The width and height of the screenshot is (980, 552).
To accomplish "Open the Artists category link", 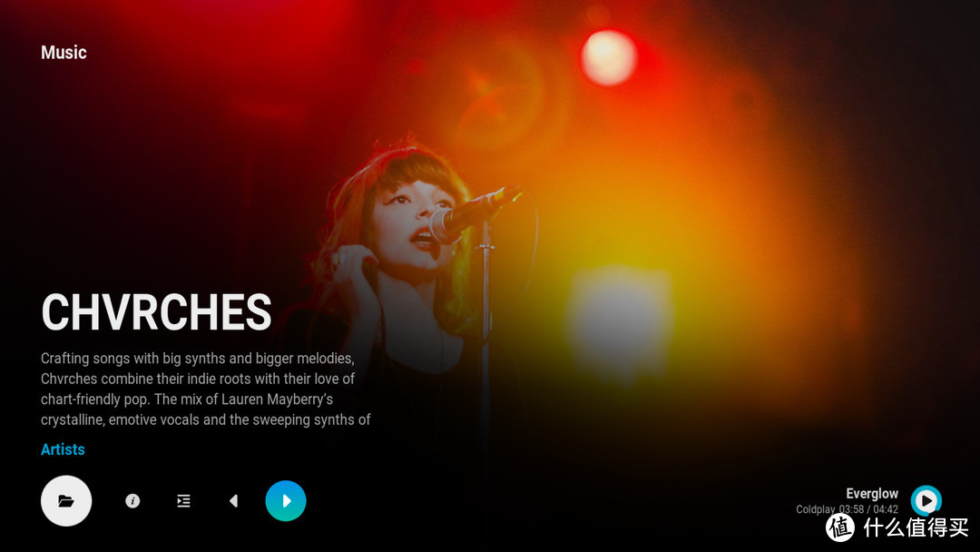I will pos(63,449).
